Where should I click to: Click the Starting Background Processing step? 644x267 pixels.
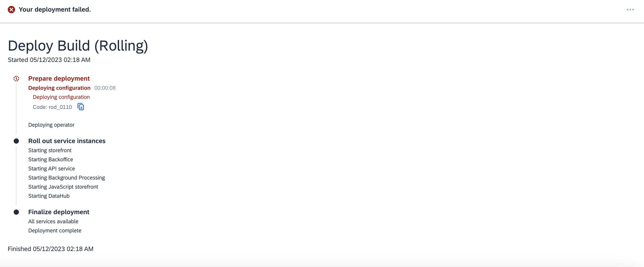(x=67, y=178)
